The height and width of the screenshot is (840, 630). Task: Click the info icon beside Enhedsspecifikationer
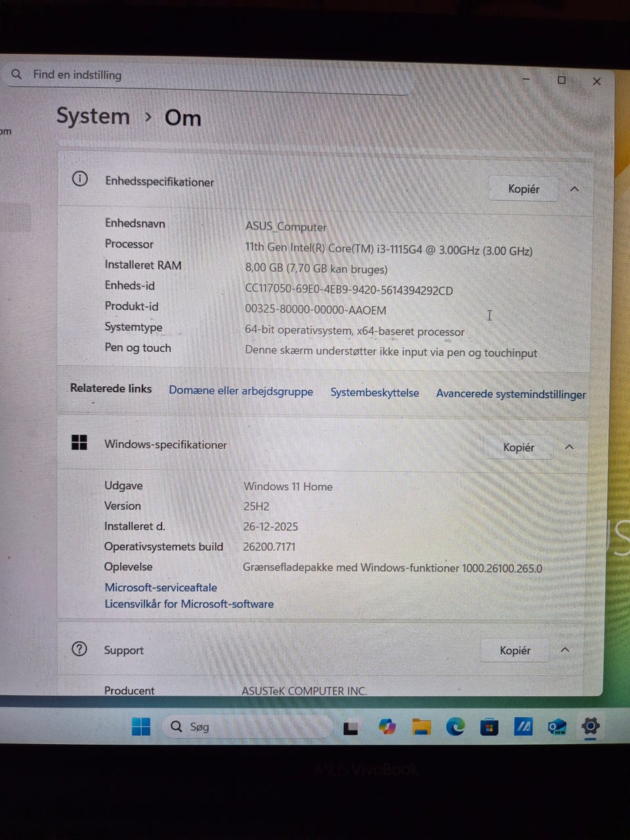pos(79,178)
